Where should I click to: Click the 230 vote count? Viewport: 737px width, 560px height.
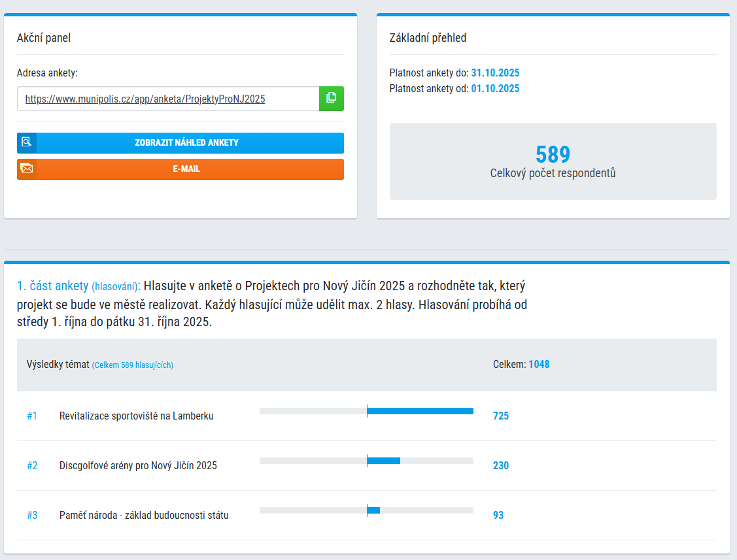click(501, 466)
